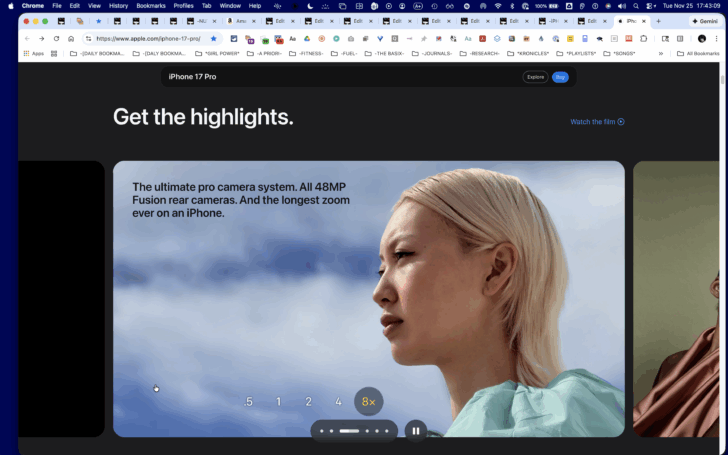The width and height of the screenshot is (728, 455).
Task: Open the Watch the film link
Action: (x=597, y=122)
